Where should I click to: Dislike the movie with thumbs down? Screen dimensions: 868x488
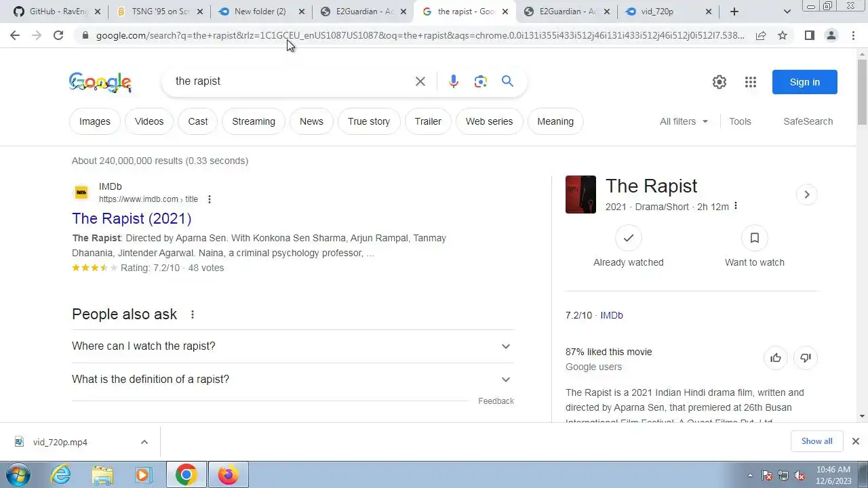point(806,358)
